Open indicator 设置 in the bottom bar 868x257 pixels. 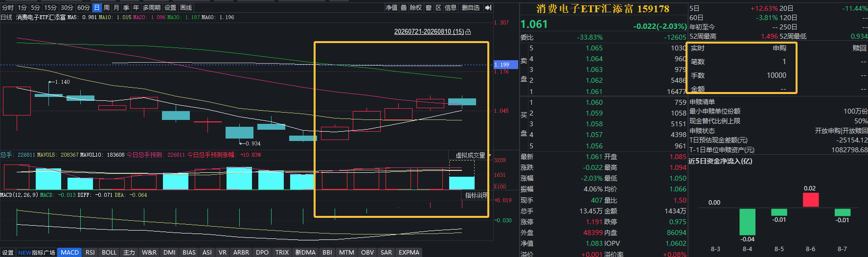click(8, 253)
